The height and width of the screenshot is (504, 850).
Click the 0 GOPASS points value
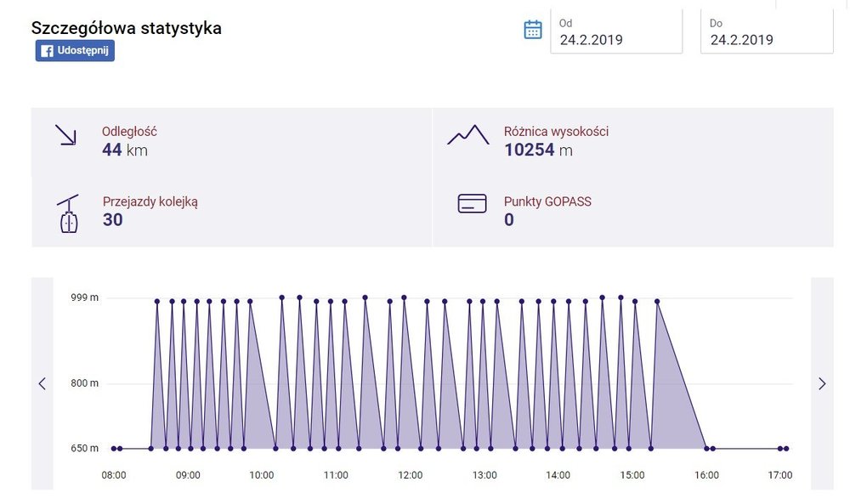tap(509, 219)
